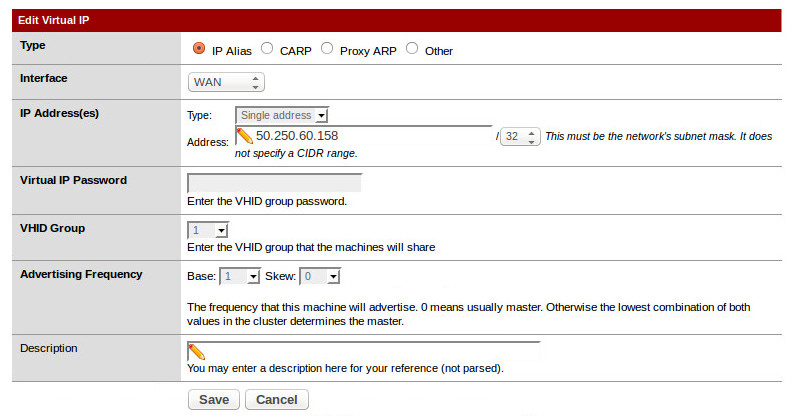Click the pencil icon in Description field

pos(196,351)
